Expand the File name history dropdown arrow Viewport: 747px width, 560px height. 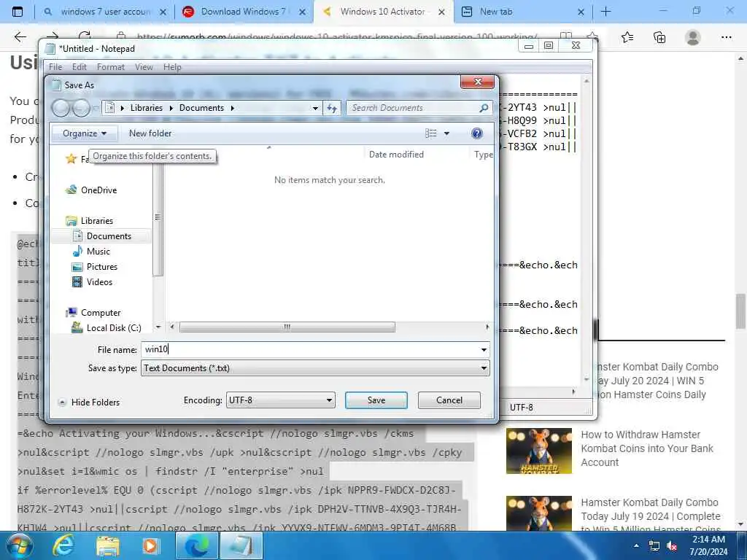coord(484,349)
